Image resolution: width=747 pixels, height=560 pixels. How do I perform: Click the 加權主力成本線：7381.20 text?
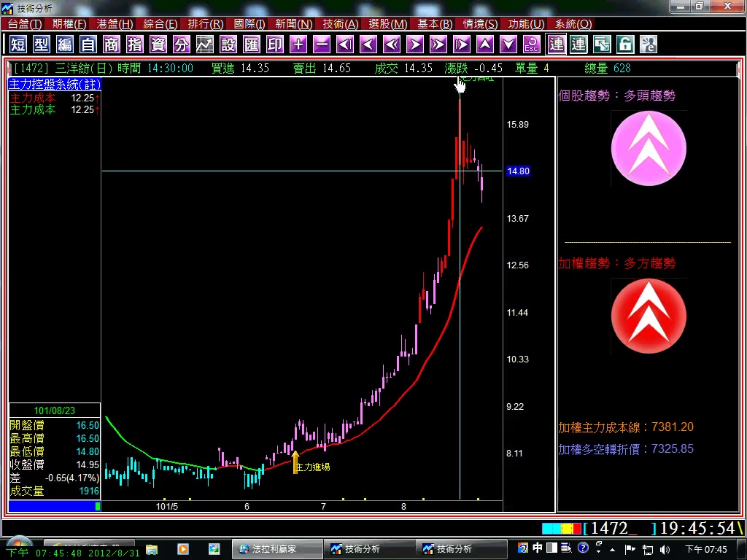click(626, 427)
